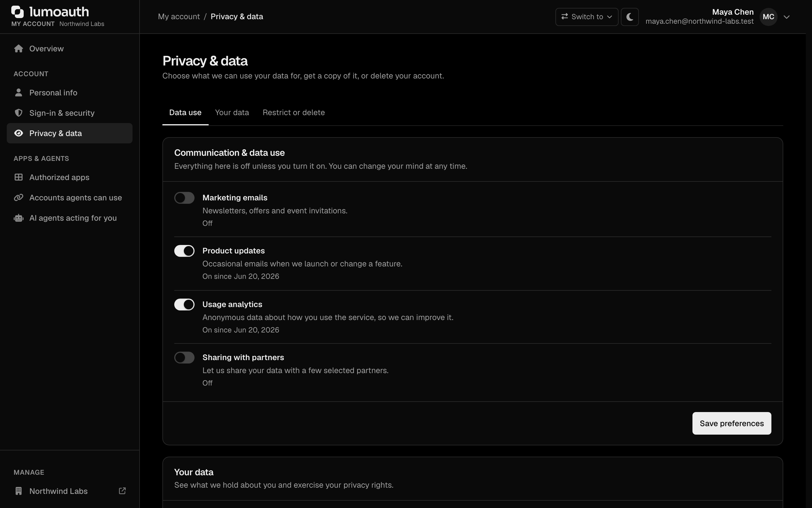Click the Save preferences button
The image size is (812, 508).
pos(731,423)
